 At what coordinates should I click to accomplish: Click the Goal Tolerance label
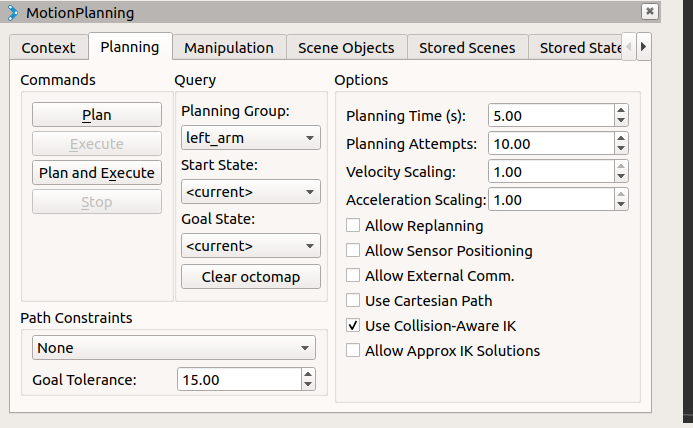tap(84, 380)
